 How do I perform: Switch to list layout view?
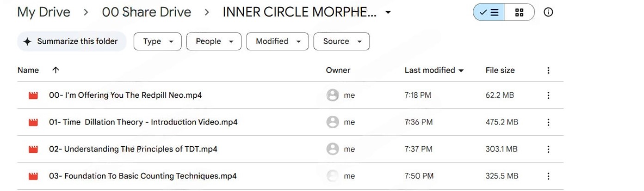click(x=488, y=13)
